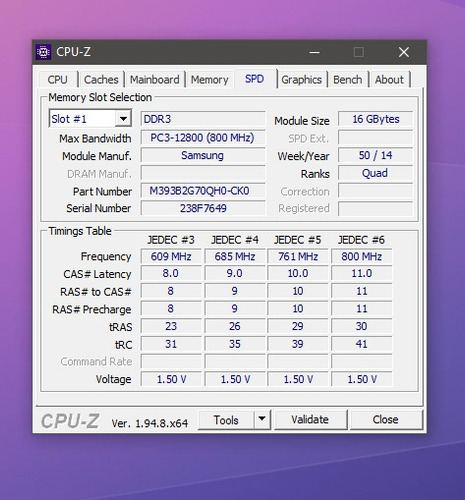The width and height of the screenshot is (465, 500).
Task: Click the JEDEC #5 column header
Action: pyautogui.click(x=298, y=240)
